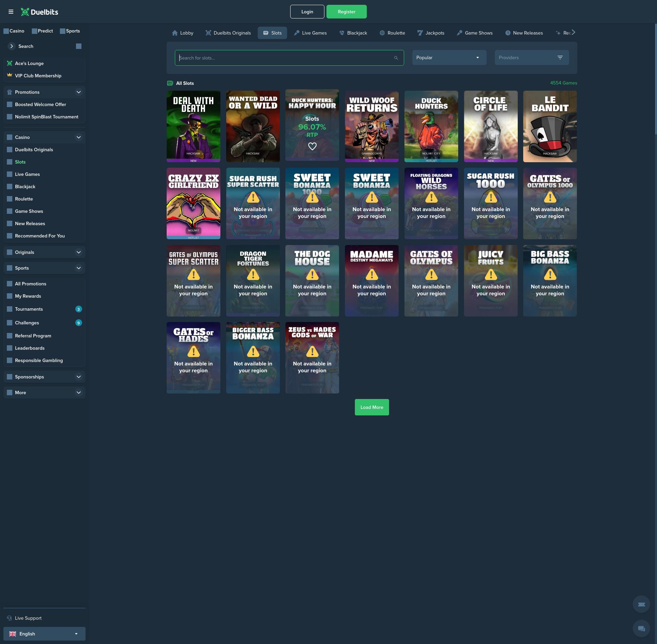Screen dimensions: 657x644
Task: Click the VIP Club Membership crown icon
Action: (9, 75)
